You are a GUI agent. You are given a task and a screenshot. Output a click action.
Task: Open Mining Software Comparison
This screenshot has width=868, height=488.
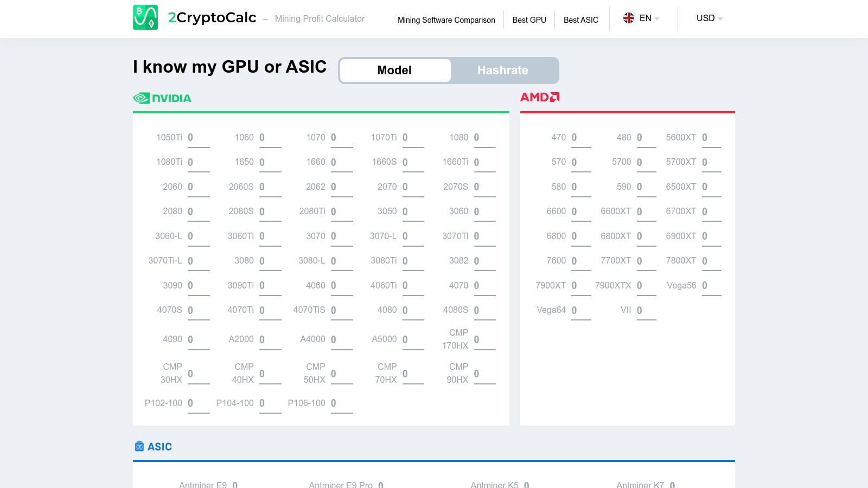(x=446, y=20)
